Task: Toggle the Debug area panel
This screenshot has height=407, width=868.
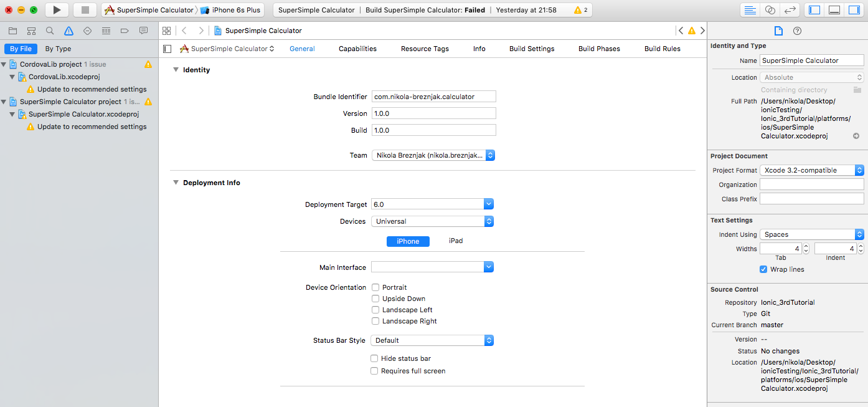Action: (x=834, y=10)
